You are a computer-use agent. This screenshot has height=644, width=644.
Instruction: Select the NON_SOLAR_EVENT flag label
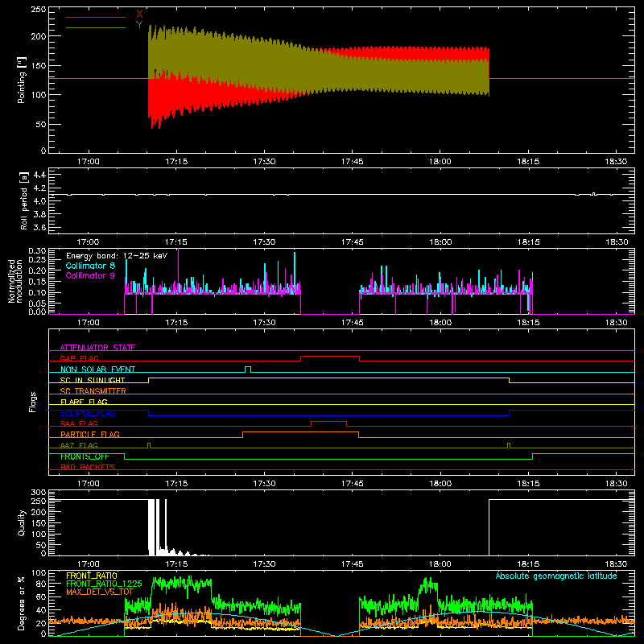coord(97,369)
